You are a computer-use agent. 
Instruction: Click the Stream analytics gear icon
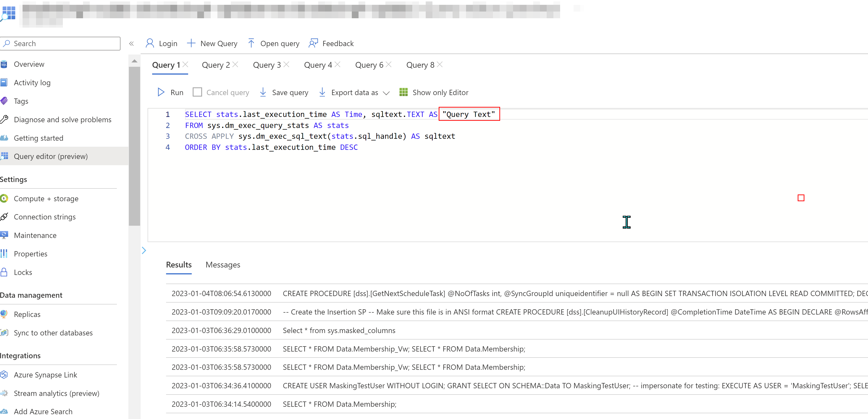pyautogui.click(x=4, y=393)
